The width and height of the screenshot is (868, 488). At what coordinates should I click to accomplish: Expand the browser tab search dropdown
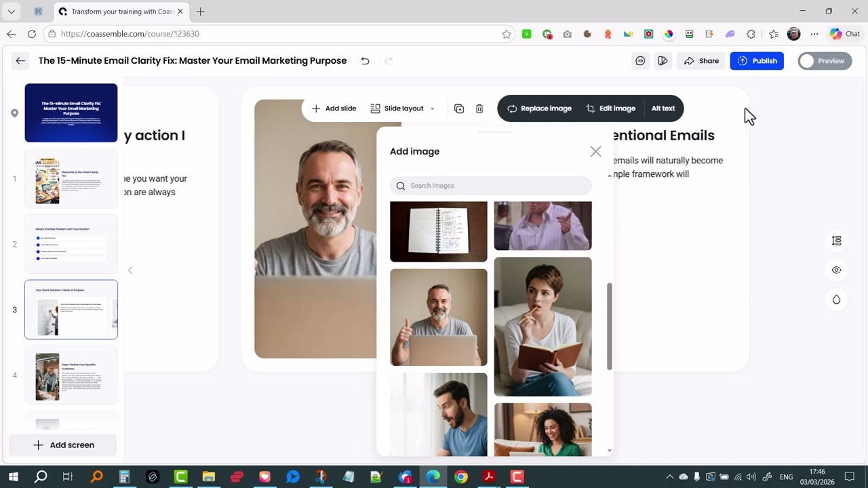pyautogui.click(x=12, y=12)
